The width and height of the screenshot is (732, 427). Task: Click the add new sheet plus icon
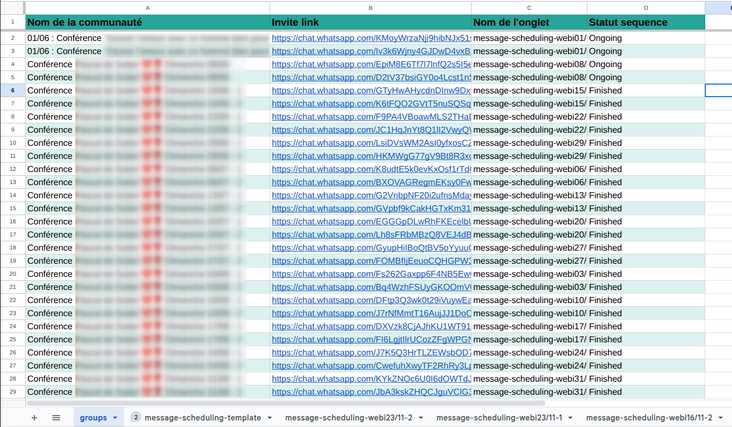pos(34,417)
